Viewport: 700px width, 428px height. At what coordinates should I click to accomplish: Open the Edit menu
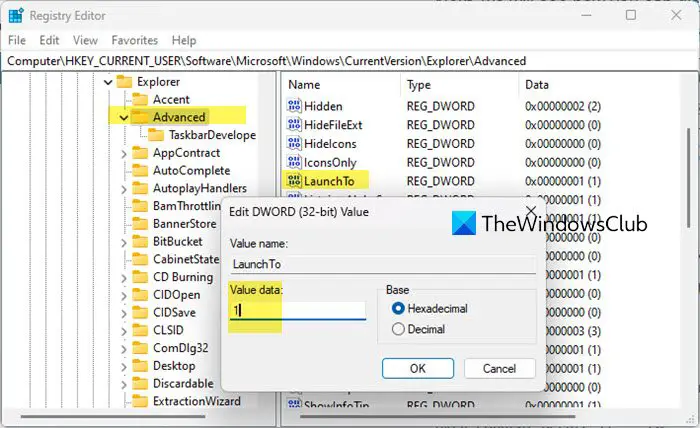coord(49,40)
